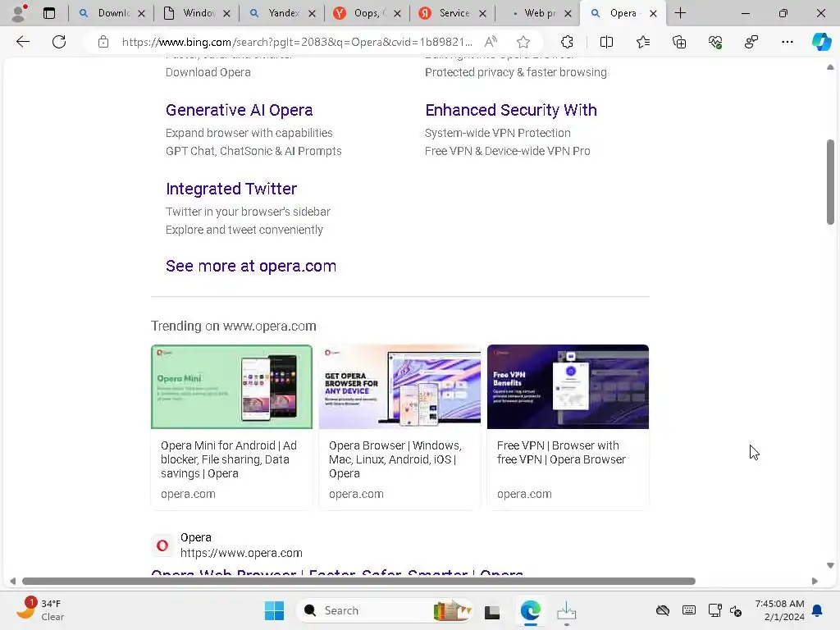Open Opera Mini for Android card title
Image resolution: width=840 pixels, height=630 pixels.
[x=229, y=459]
